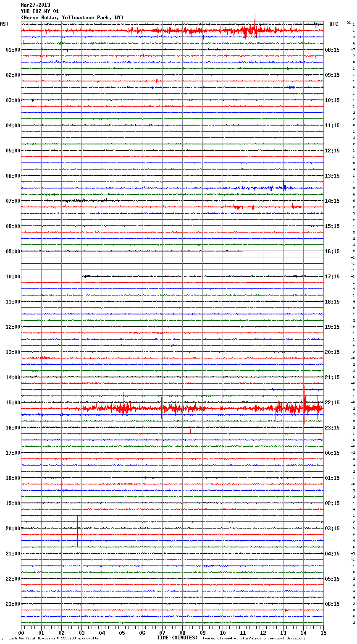Click the 11:15 UTC time label
This screenshot has width=357, height=644.
(332, 126)
